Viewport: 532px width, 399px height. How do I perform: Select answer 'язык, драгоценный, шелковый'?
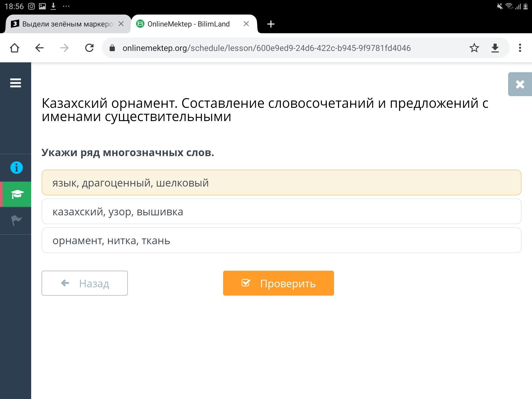(x=281, y=183)
